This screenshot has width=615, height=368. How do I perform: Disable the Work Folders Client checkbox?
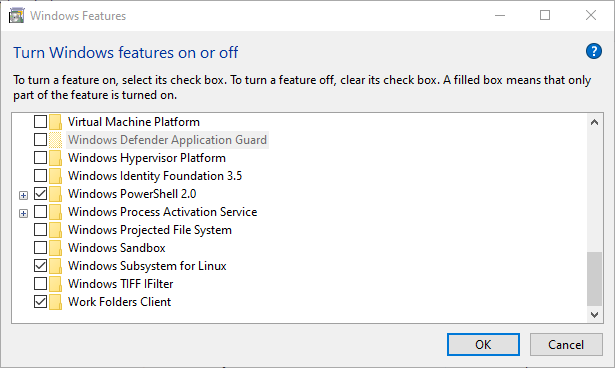pyautogui.click(x=40, y=302)
